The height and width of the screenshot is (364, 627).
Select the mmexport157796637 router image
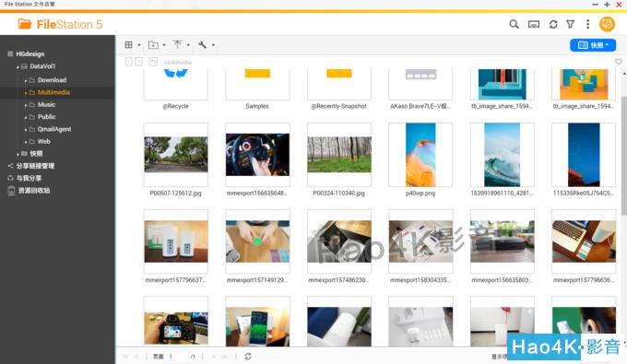click(x=175, y=241)
